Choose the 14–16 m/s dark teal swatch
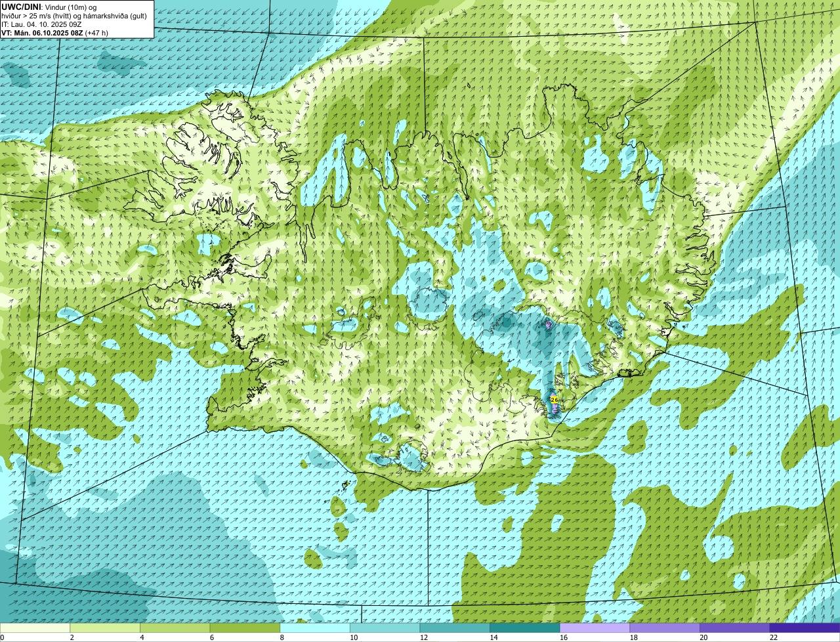The height and width of the screenshot is (642, 840). (x=525, y=628)
